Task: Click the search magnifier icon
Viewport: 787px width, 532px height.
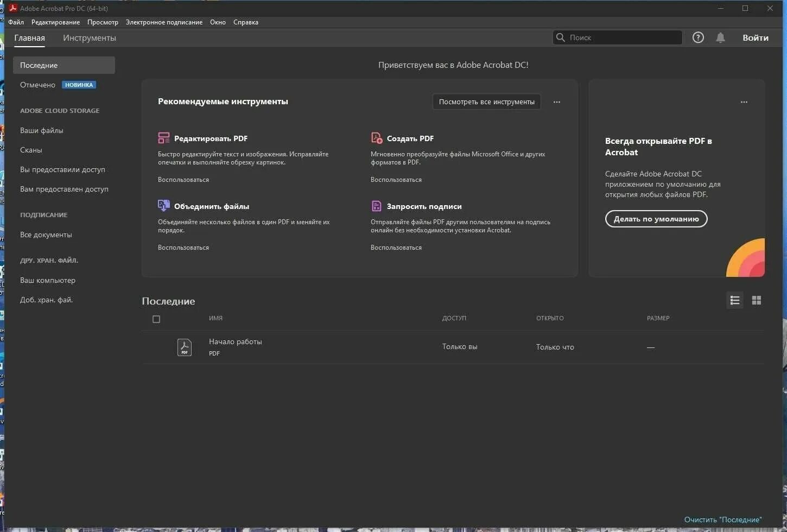Action: [x=561, y=37]
